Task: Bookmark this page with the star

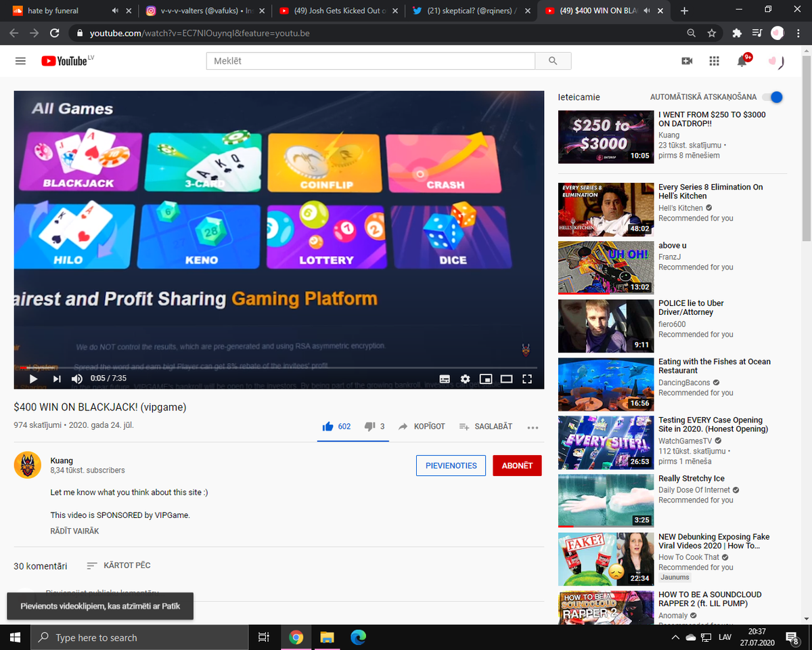Action: 711,32
